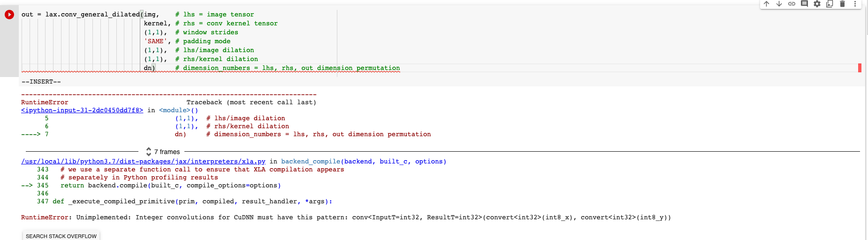This screenshot has width=868, height=240.
Task: Move the cell up with the up arrow
Action: point(766,4)
